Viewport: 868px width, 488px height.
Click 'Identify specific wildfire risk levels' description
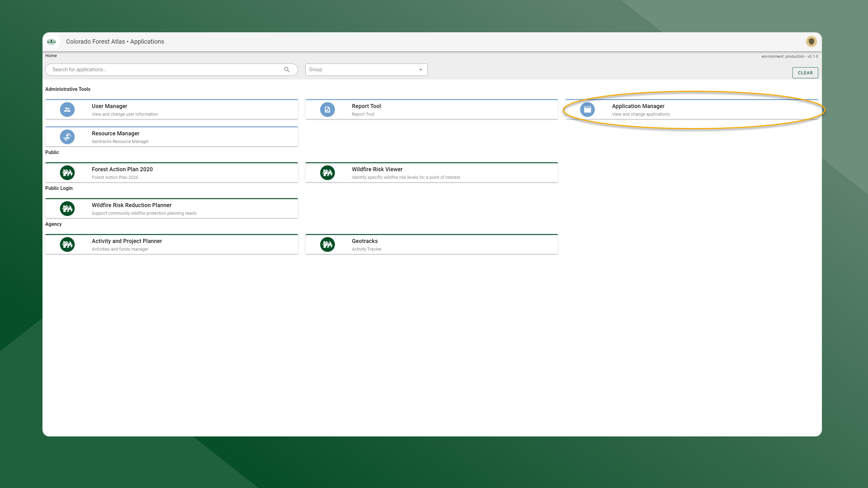click(x=406, y=177)
